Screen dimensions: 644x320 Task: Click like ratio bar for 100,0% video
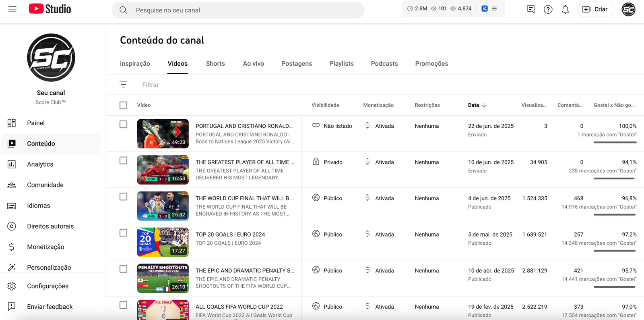click(615, 142)
